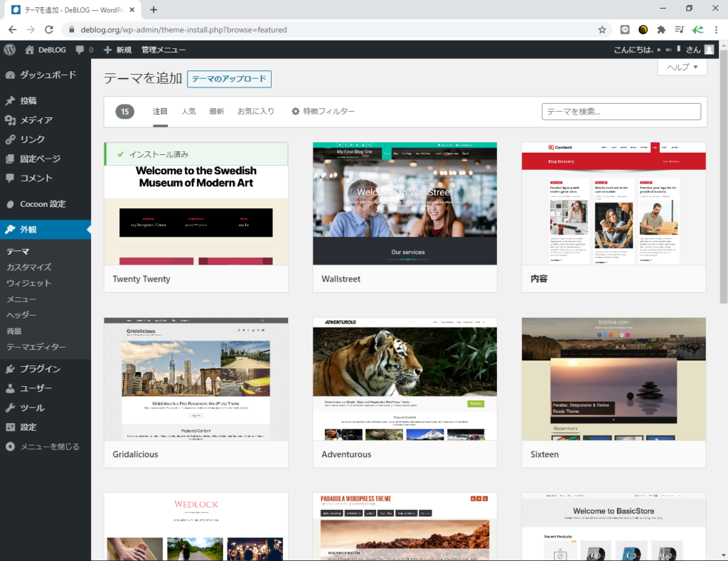Image resolution: width=728 pixels, height=561 pixels.
Task: Select the BasicStore theme thumbnail
Action: tap(614, 527)
